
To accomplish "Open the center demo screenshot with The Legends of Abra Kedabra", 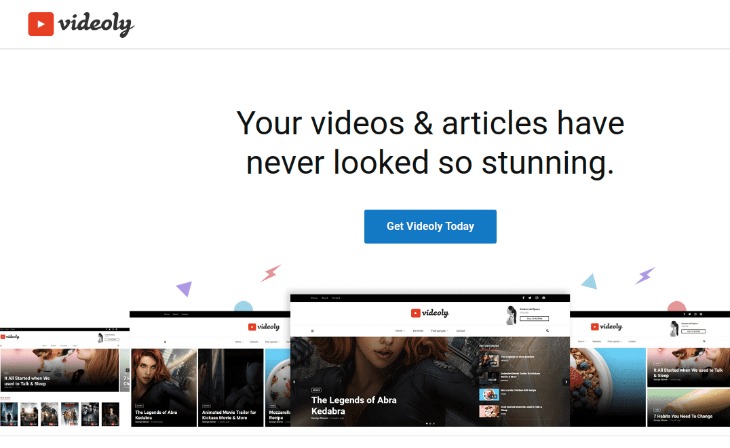I will click(430, 360).
